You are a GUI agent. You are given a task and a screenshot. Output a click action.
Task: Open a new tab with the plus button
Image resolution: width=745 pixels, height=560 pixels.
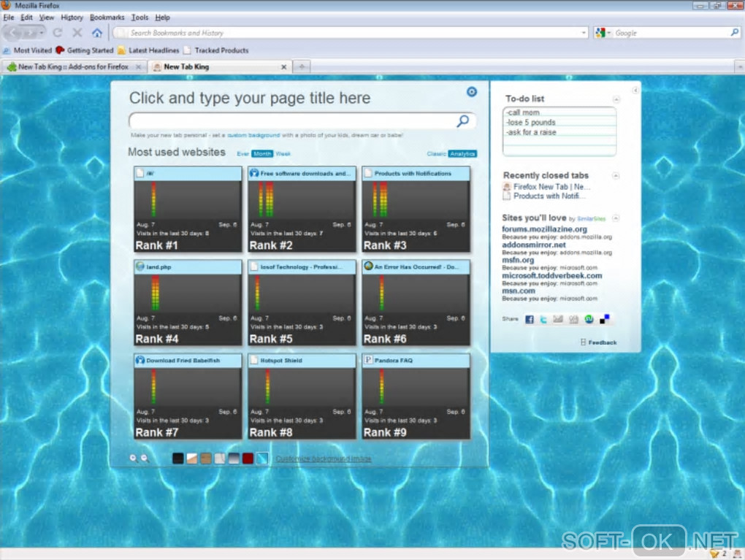point(302,67)
